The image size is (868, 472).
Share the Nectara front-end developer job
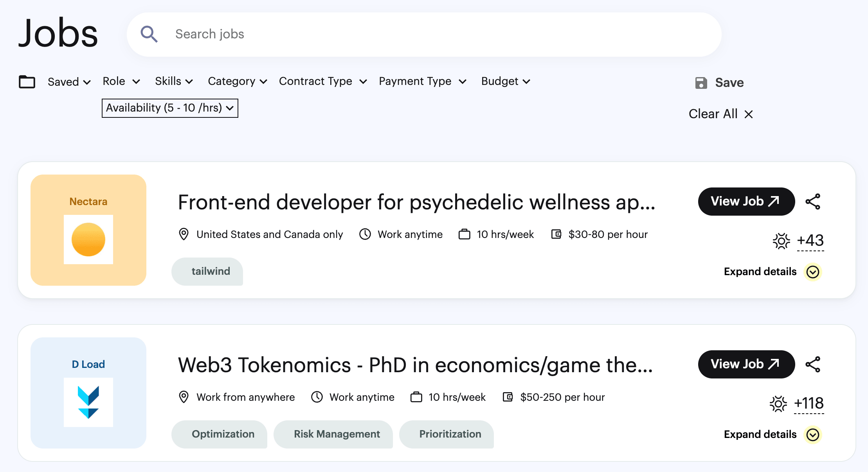tap(813, 202)
